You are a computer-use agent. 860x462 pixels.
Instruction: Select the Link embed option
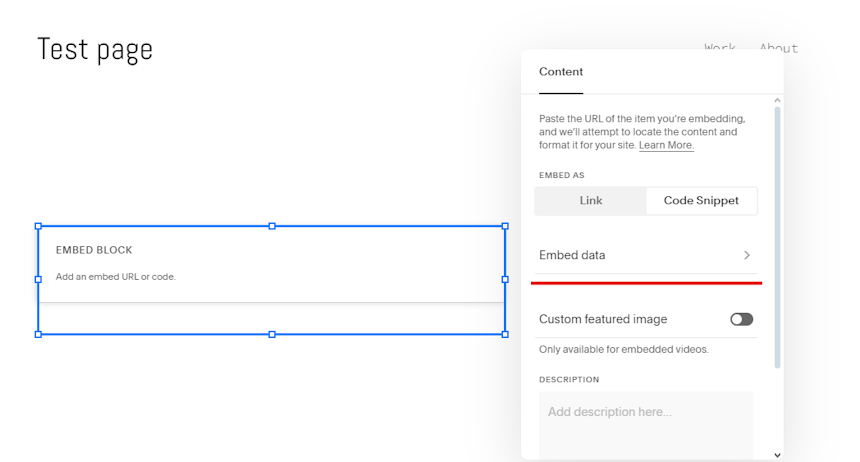pos(591,201)
